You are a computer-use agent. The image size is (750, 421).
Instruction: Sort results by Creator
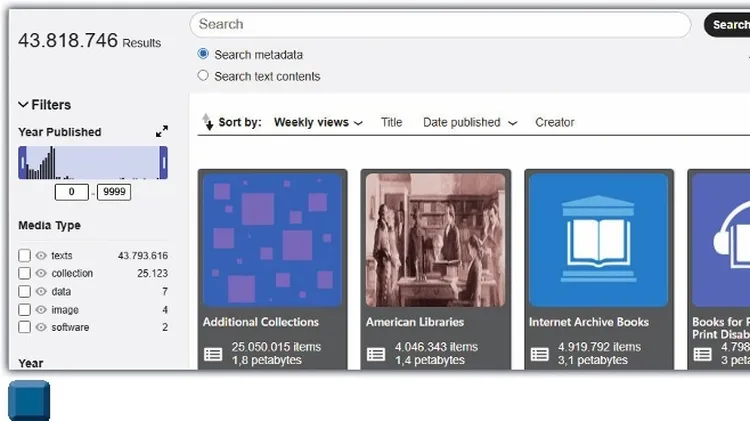click(x=554, y=122)
